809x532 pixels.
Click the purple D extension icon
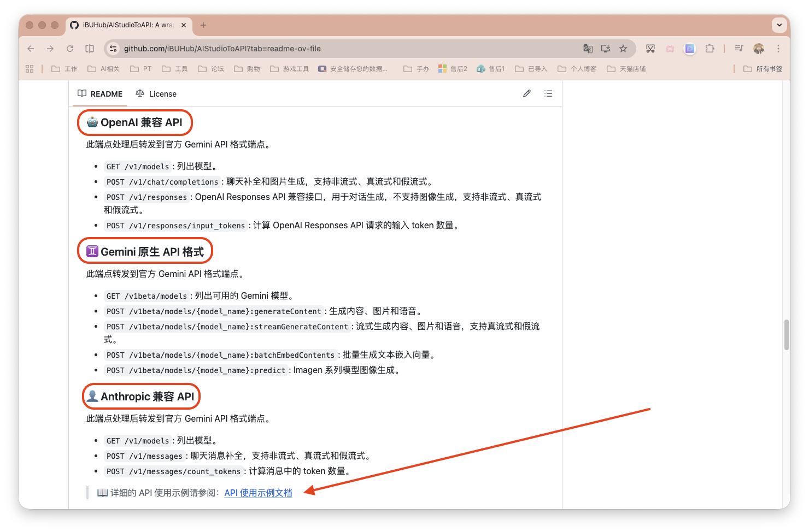point(689,49)
